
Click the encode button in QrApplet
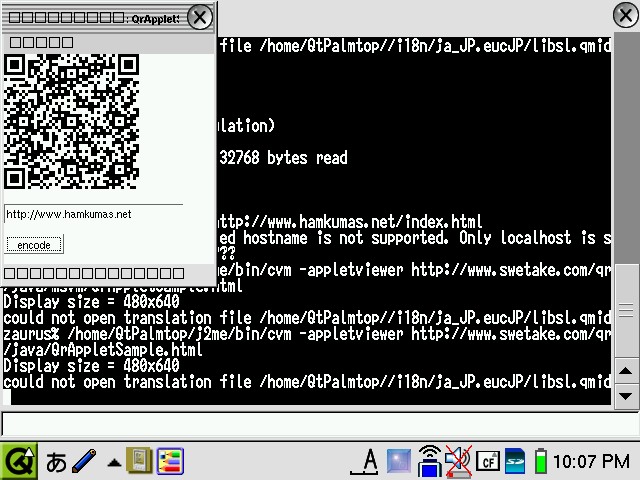click(x=34, y=244)
